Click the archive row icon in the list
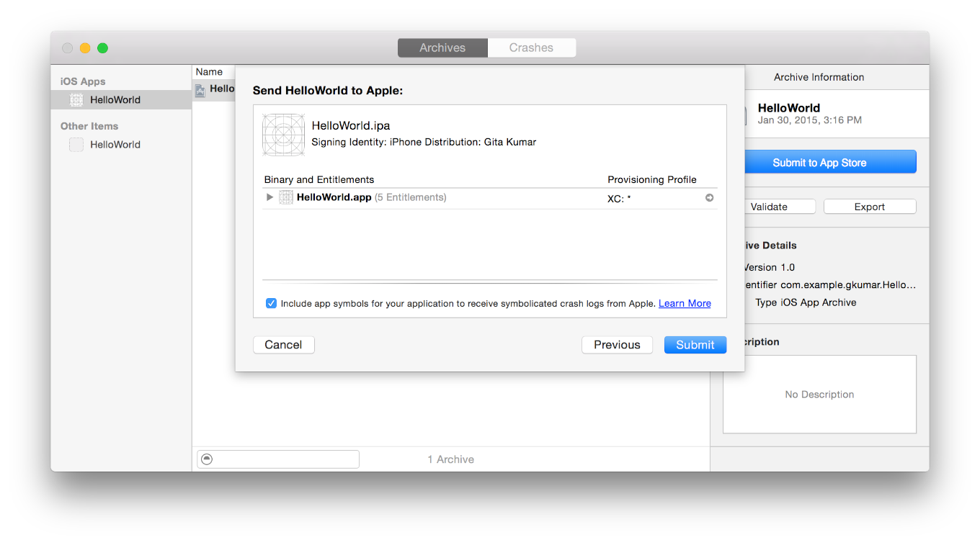 pyautogui.click(x=200, y=89)
